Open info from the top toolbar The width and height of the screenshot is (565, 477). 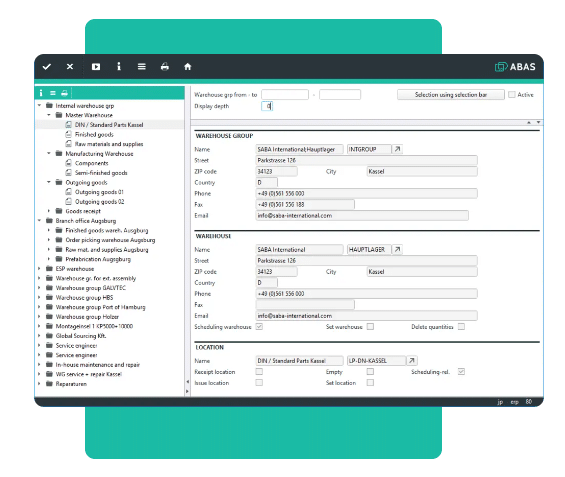[x=119, y=66]
